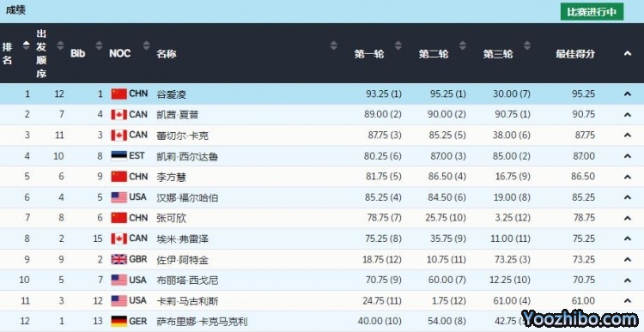The image size is (644, 332).
Task: Click China flag beside 李方慧
Action: pyautogui.click(x=119, y=177)
